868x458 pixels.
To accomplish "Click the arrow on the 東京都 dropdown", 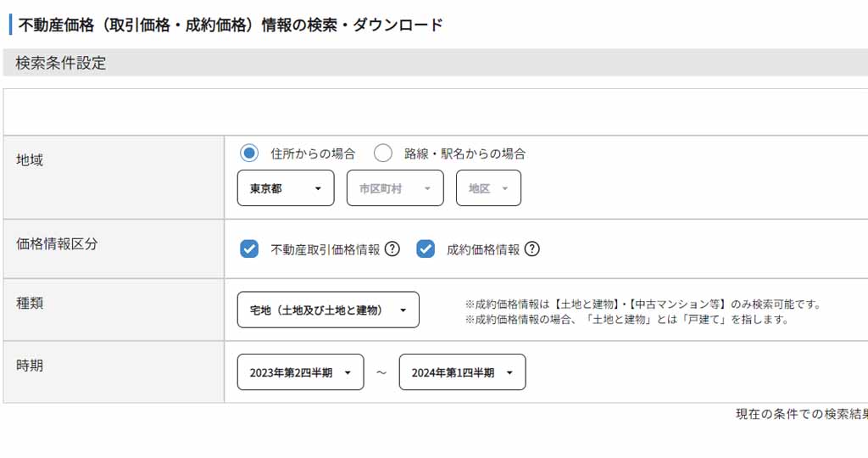I will [x=318, y=188].
